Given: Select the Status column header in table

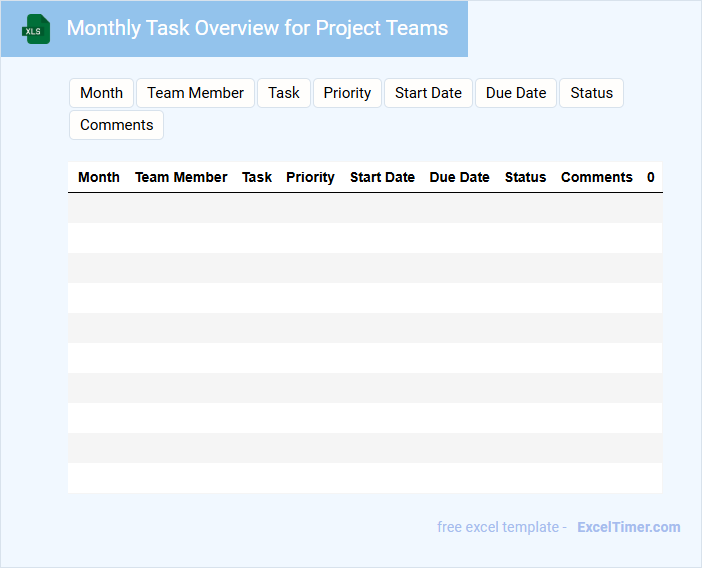Looking at the screenshot, I should [525, 177].
